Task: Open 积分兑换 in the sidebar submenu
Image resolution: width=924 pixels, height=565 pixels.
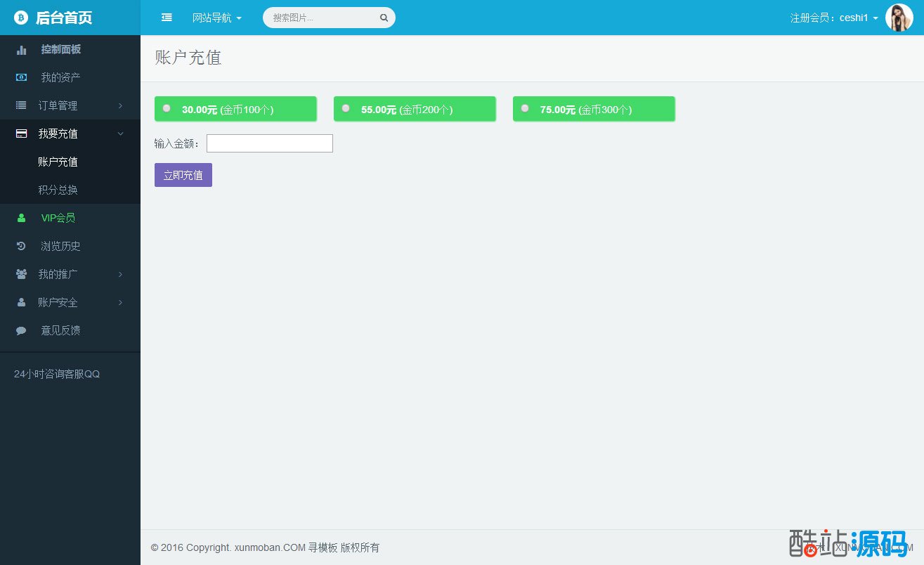Action: pyautogui.click(x=58, y=190)
